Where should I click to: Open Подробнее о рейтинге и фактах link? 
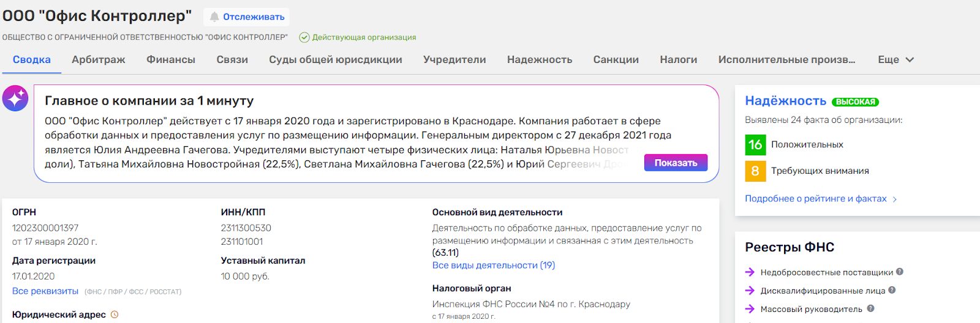pyautogui.click(x=816, y=198)
